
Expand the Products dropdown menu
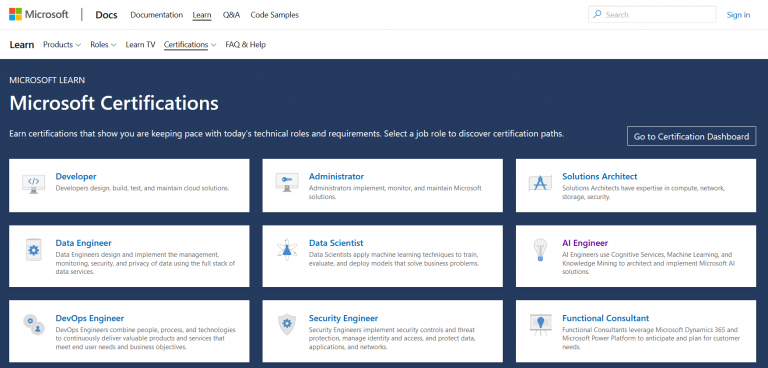coord(62,45)
